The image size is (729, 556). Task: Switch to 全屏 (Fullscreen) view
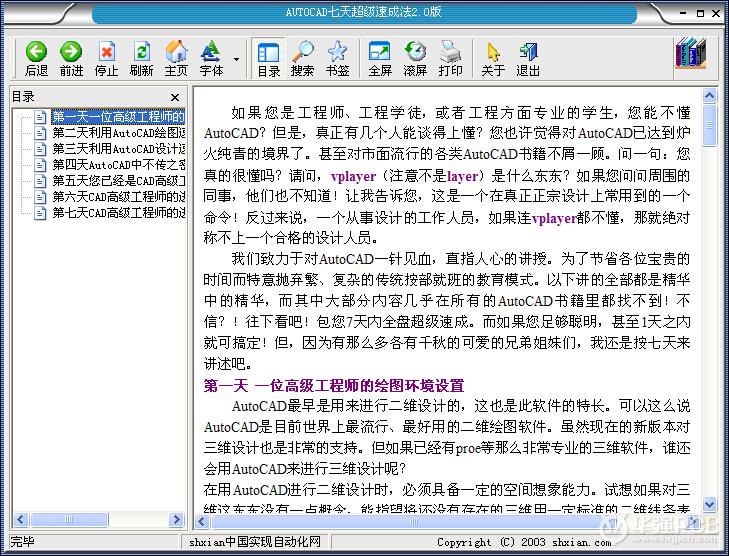pyautogui.click(x=380, y=58)
